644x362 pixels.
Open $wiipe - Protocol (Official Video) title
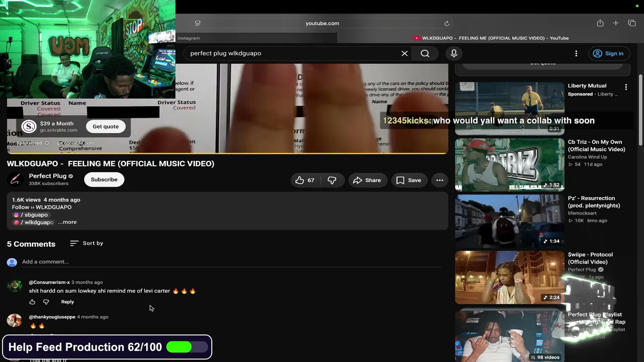pyautogui.click(x=591, y=258)
